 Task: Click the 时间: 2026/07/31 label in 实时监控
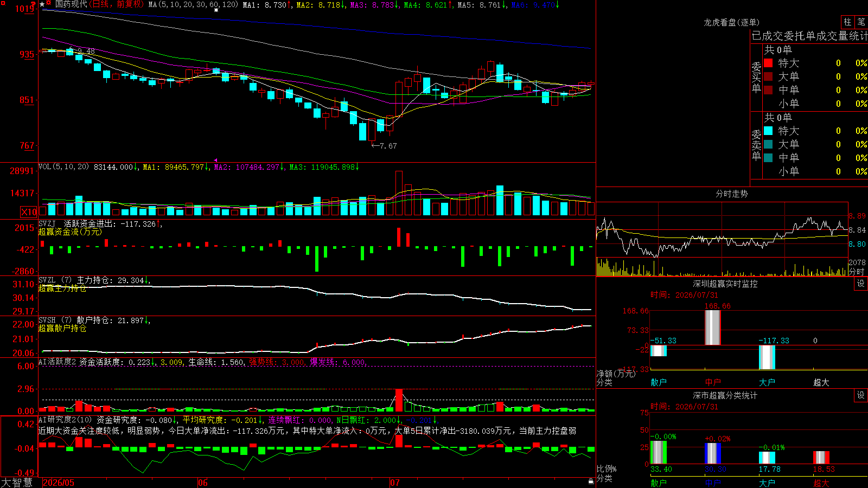pos(684,295)
